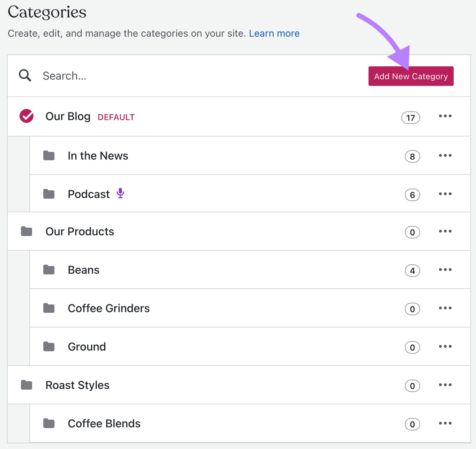Open the actions menu for Coffee Blends

point(445,423)
